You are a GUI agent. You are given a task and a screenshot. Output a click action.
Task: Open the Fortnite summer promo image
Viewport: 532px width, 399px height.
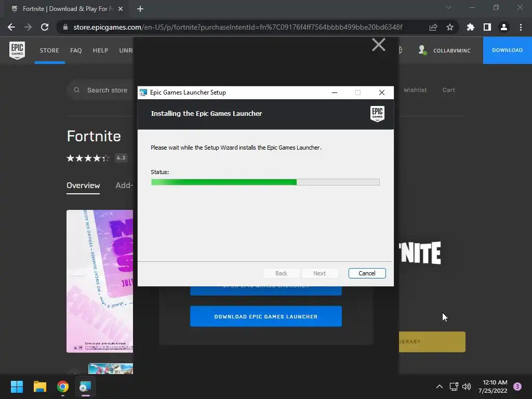pos(100,281)
